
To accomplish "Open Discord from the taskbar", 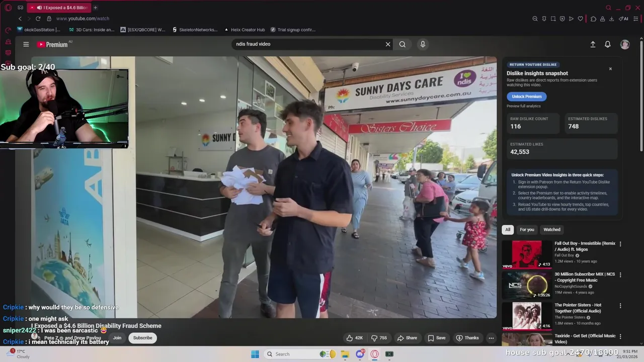I will pos(360,354).
